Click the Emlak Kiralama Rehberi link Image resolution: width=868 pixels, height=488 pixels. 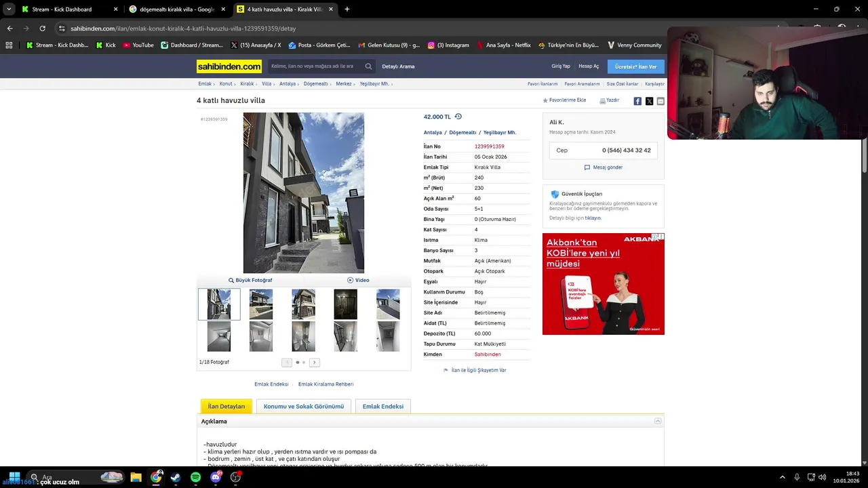click(325, 384)
